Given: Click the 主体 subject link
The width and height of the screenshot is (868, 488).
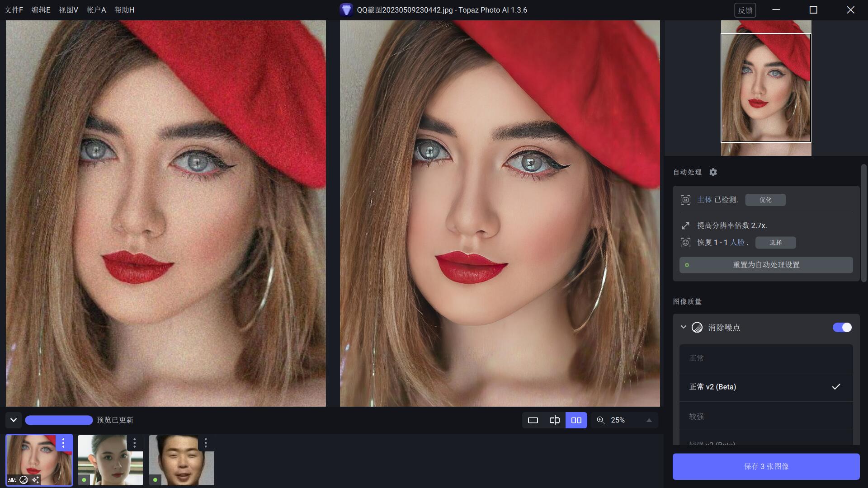Looking at the screenshot, I should [x=704, y=200].
